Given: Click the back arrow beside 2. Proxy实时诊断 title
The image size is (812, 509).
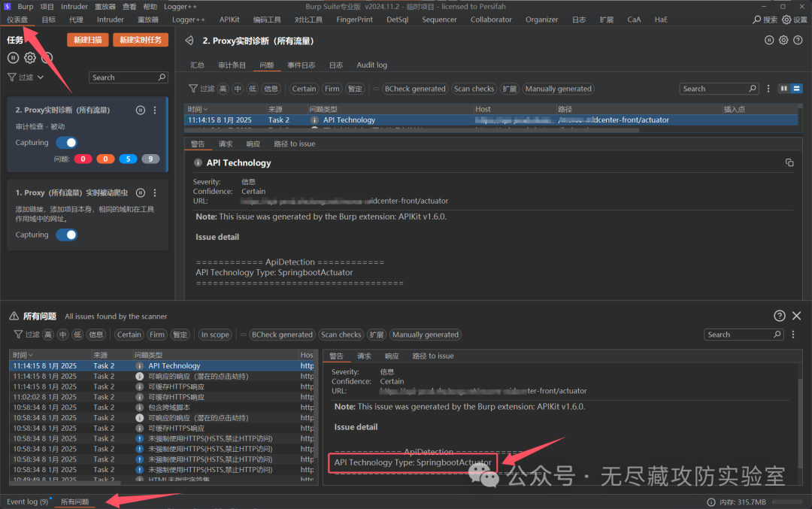Looking at the screenshot, I should click(x=189, y=41).
